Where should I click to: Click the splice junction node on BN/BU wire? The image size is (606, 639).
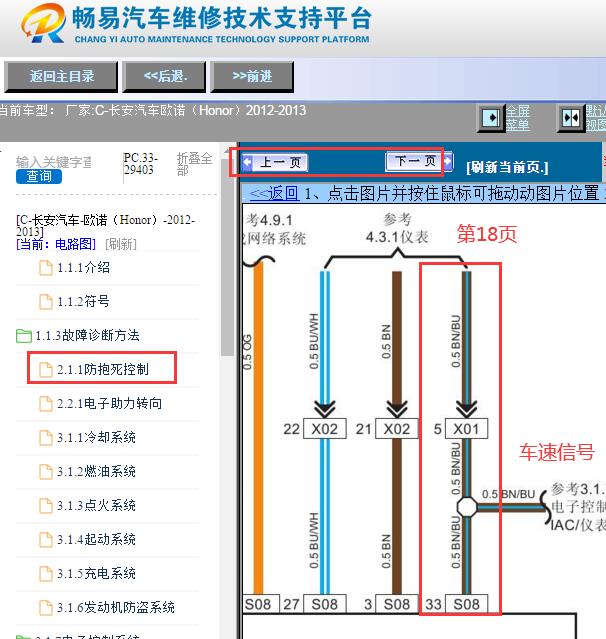tap(466, 507)
